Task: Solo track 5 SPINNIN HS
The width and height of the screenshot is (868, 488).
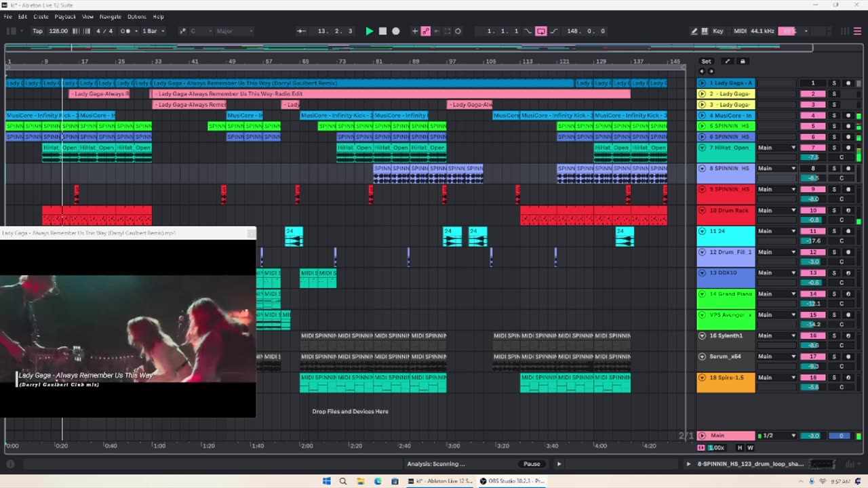Action: 835,126
